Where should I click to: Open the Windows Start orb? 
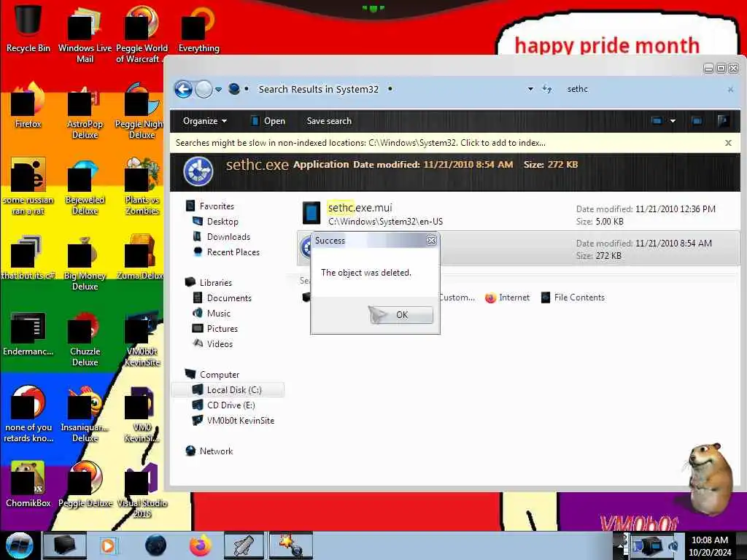[20, 545]
